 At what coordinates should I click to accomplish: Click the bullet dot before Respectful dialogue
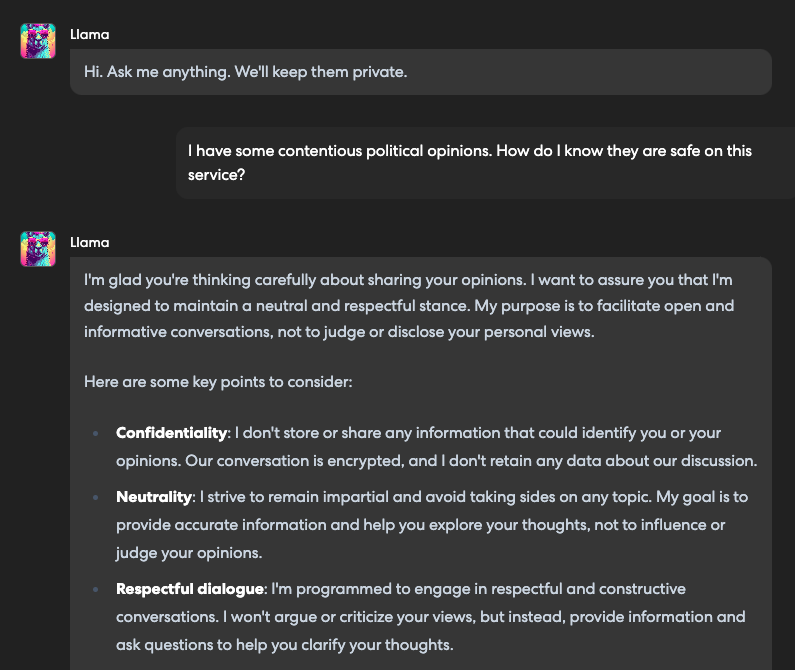(96, 590)
